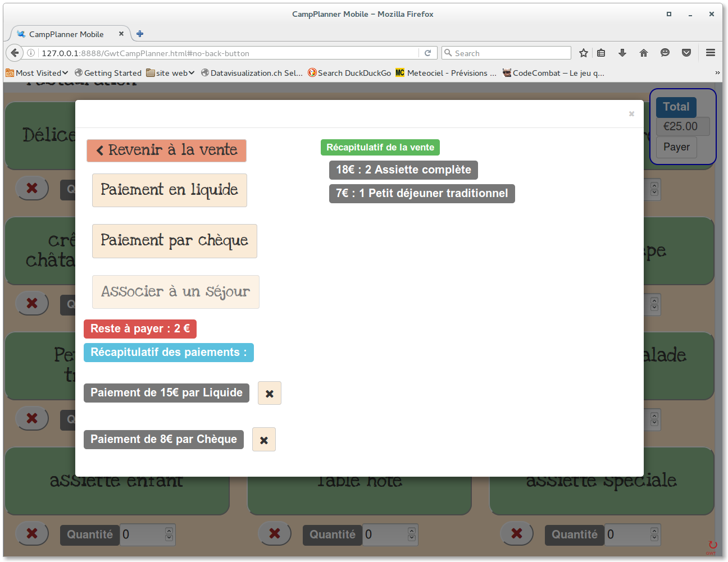The width and height of the screenshot is (728, 562).
Task: Open the Firefox hamburger menu
Action: click(711, 53)
